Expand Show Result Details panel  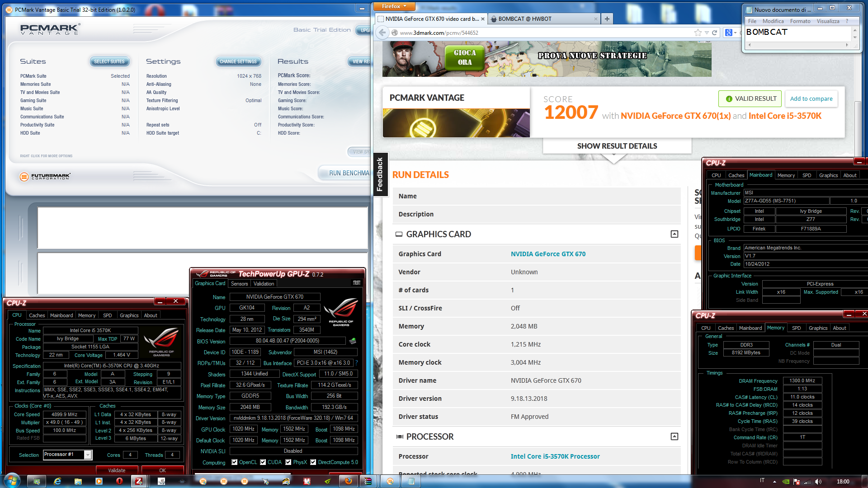coord(617,146)
